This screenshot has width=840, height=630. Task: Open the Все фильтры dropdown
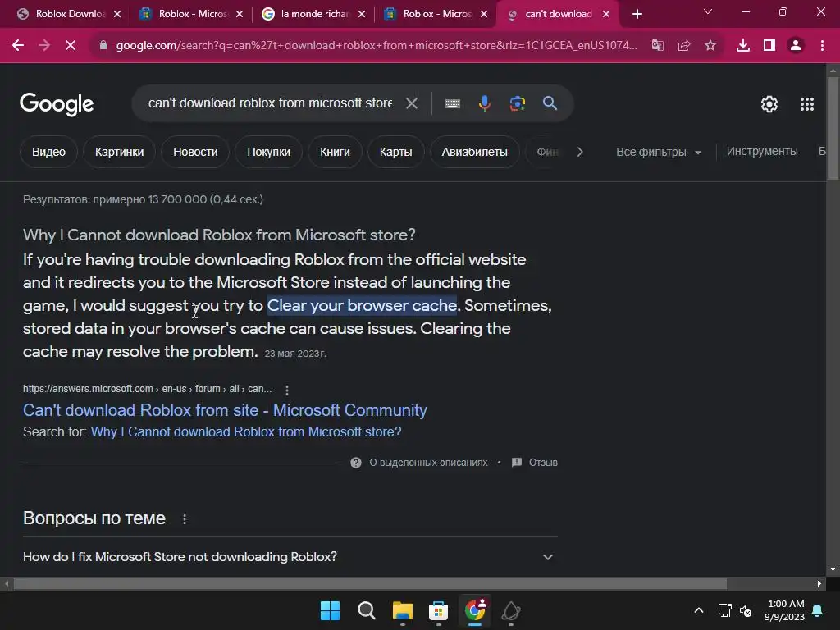(659, 152)
